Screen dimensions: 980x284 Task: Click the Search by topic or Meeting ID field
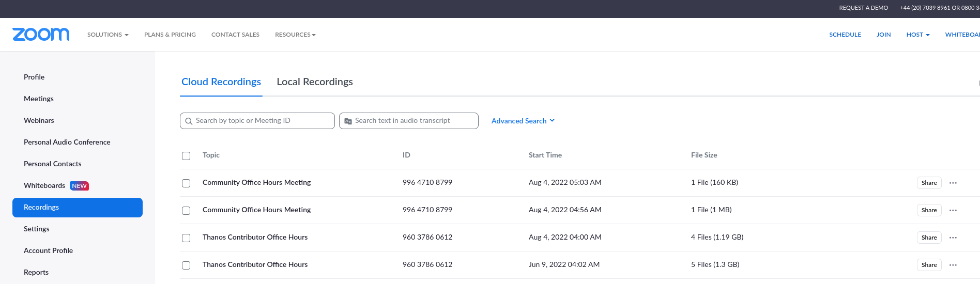coord(261,121)
